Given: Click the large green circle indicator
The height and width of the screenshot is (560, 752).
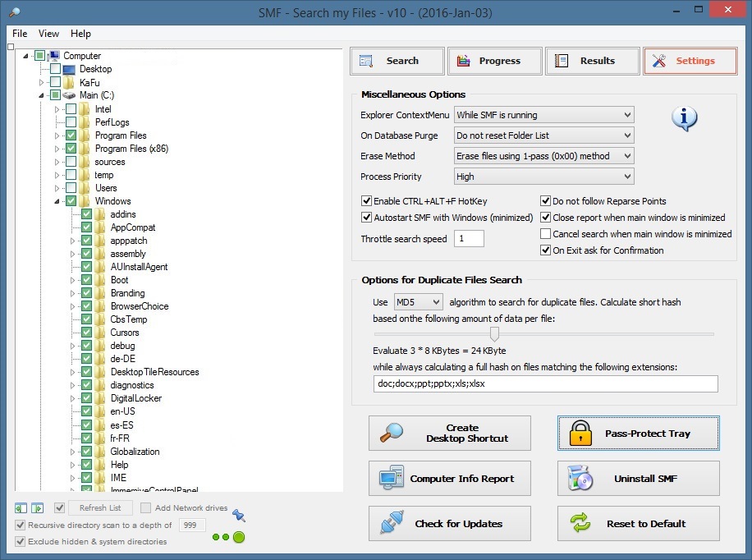Looking at the screenshot, I should point(239,537).
